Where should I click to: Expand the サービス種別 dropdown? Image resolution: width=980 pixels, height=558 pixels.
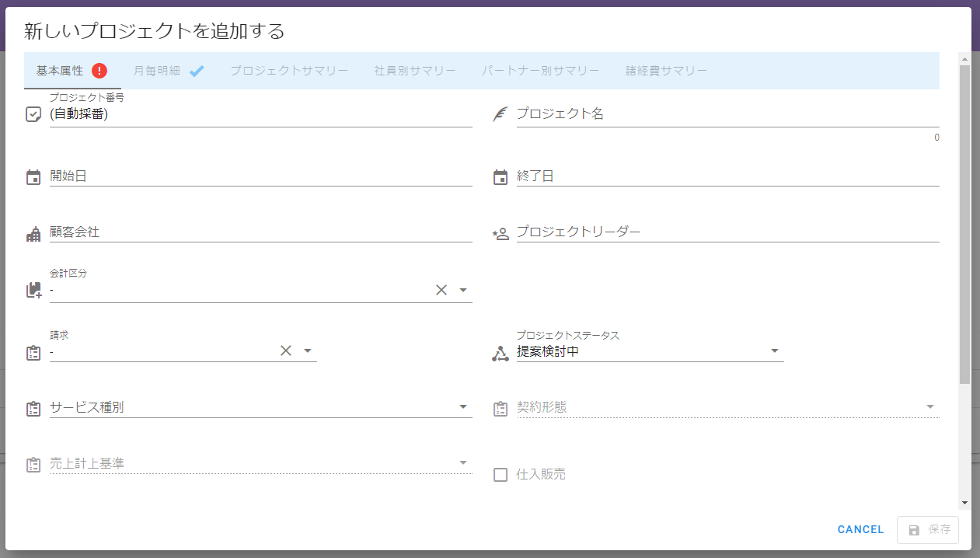(x=463, y=407)
